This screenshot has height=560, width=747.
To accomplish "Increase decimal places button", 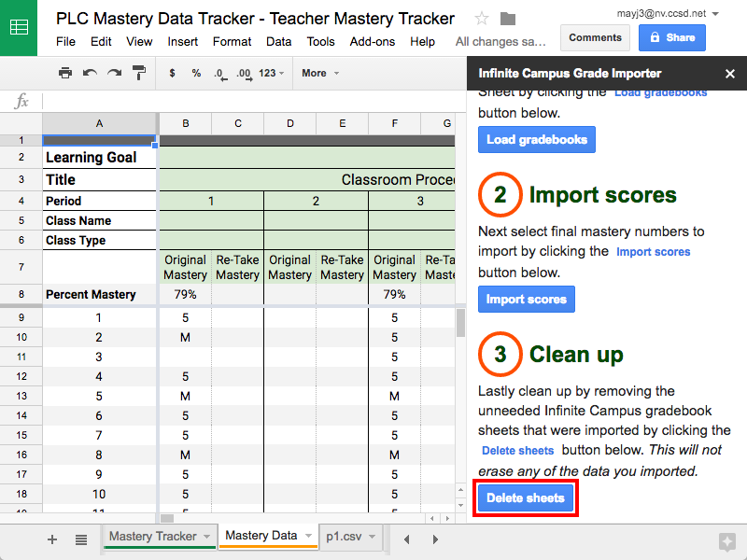I will point(245,74).
